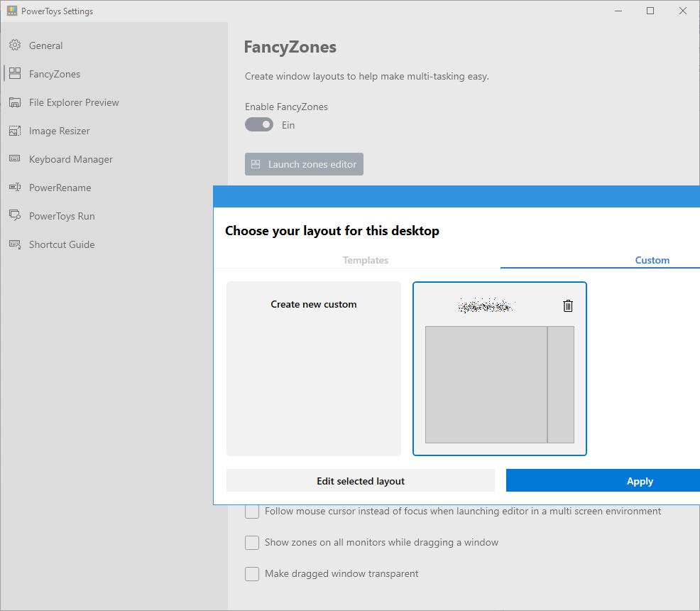Select the existing custom layout preview

(x=500, y=384)
